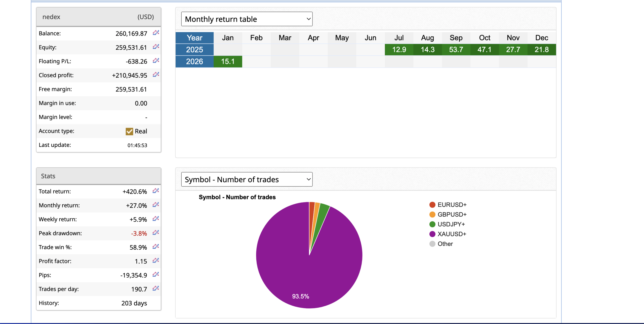Viewport: 644px width, 324px height.
Task: Click the Real account type checkmark
Action: tap(129, 131)
